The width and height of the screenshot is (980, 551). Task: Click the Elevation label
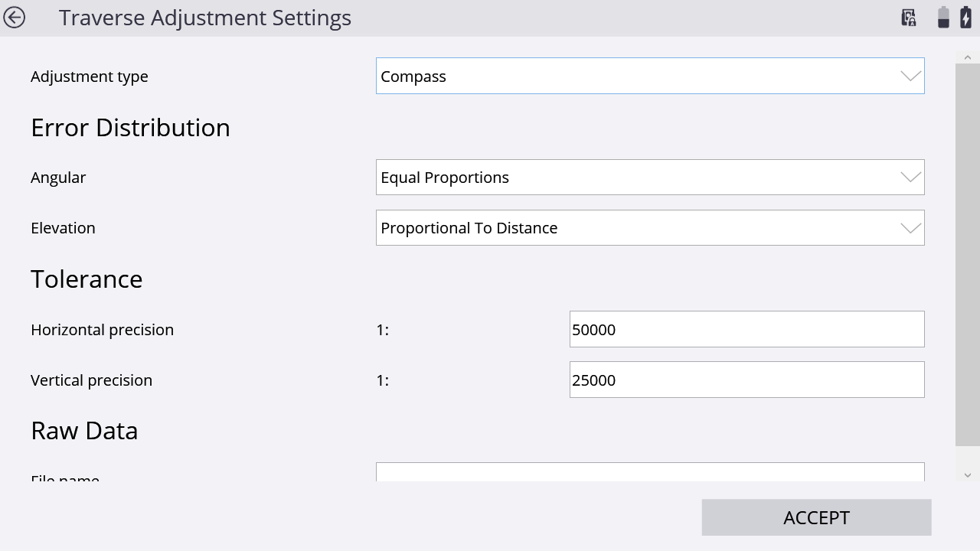tap(63, 228)
